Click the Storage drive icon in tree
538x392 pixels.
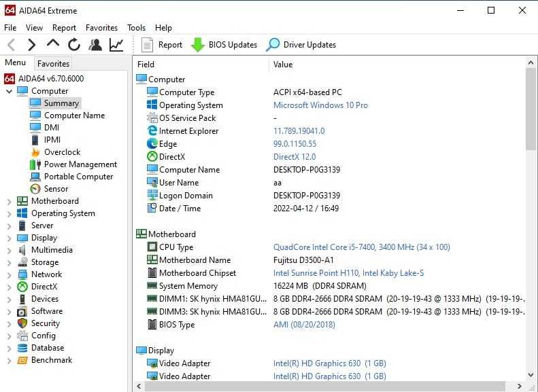point(22,262)
